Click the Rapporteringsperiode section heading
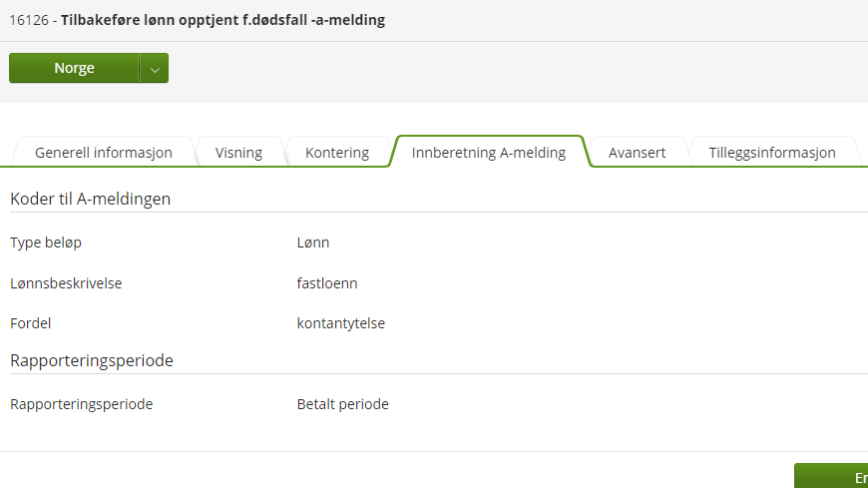This screenshot has width=868, height=488. [92, 360]
